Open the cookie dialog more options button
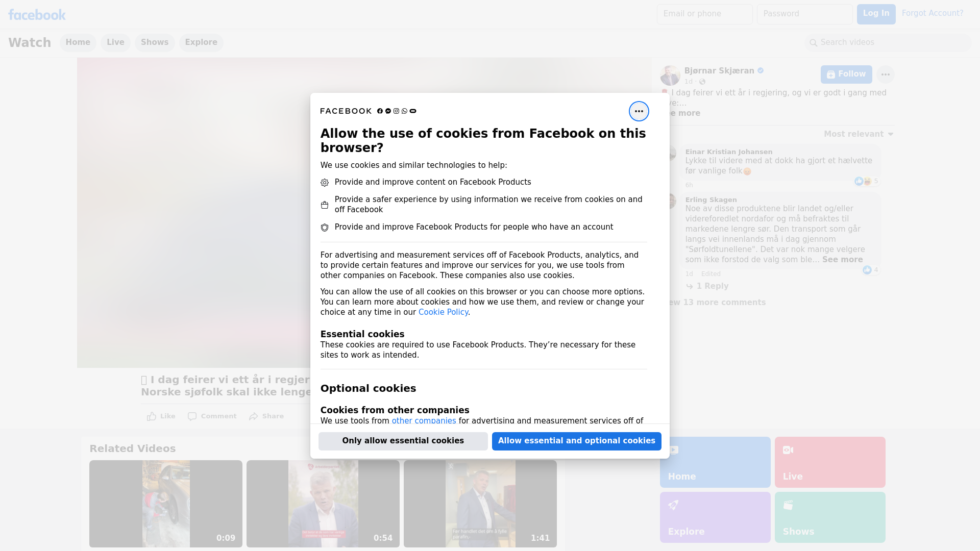980x551 pixels. [x=639, y=111]
